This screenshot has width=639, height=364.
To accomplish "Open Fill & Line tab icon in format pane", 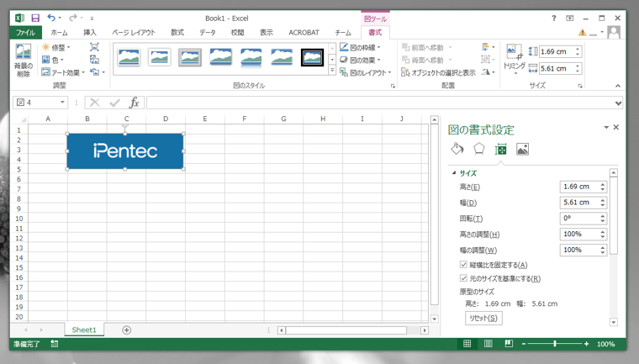I will [457, 149].
